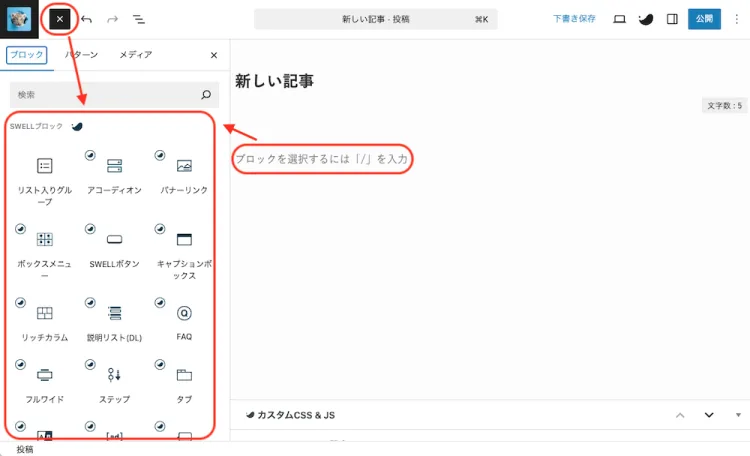
Task: Click the site logo icon
Action: point(19,19)
